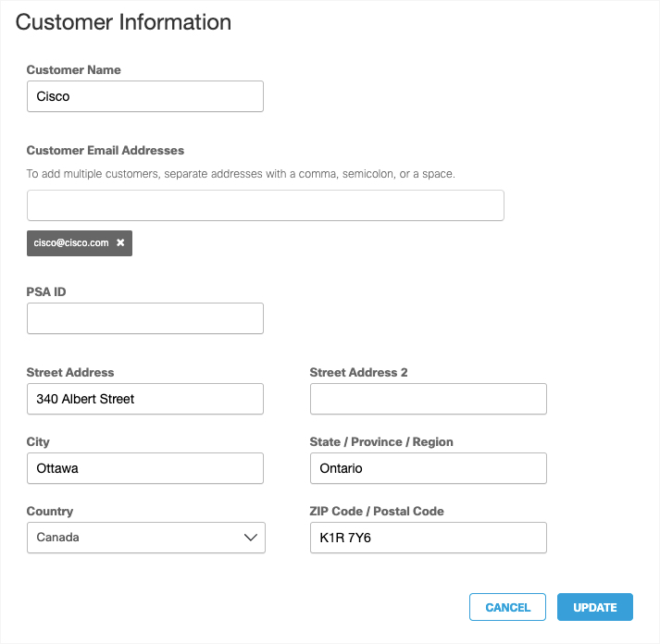The image size is (660, 644).
Task: Click the State / Province / Region label
Action: coord(381,441)
